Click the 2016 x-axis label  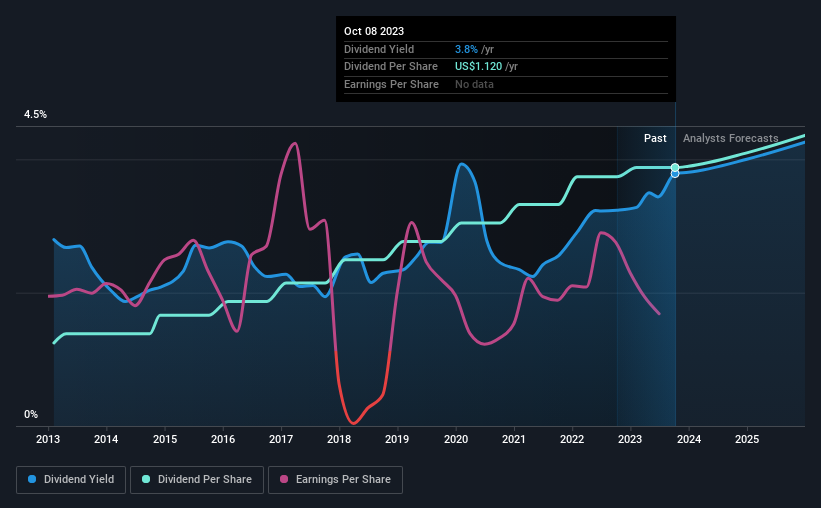pyautogui.click(x=223, y=439)
